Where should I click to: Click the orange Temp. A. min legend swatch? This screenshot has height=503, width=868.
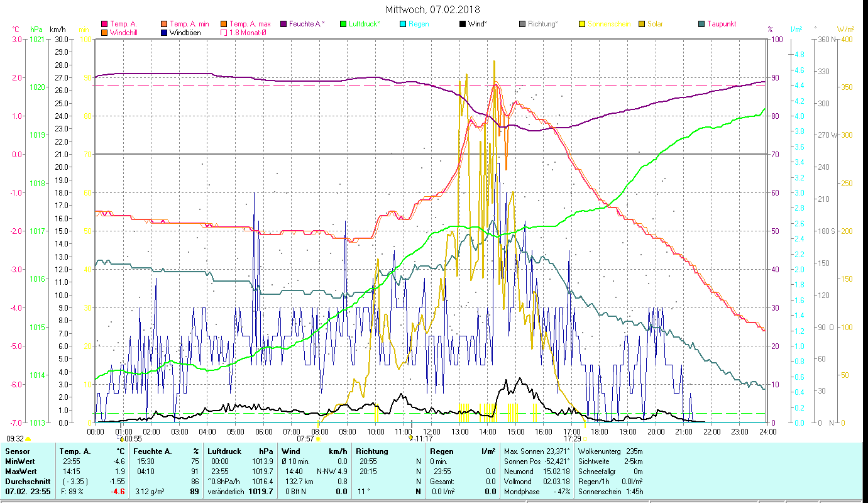[164, 24]
